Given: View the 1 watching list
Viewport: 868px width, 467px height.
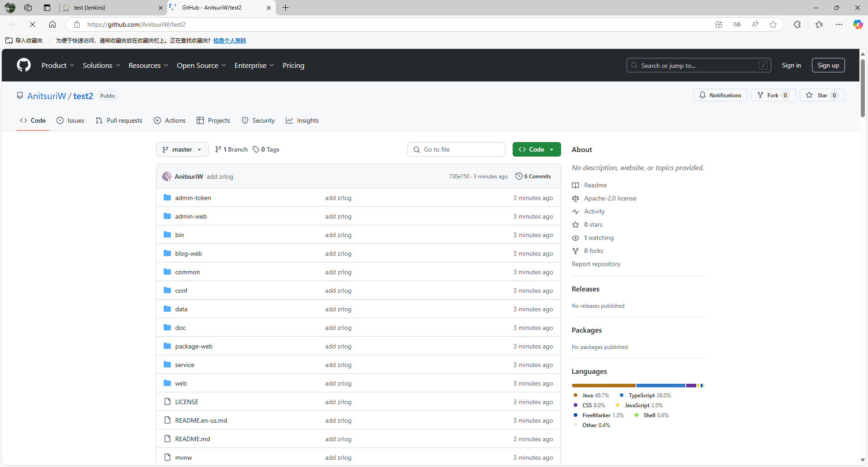Looking at the screenshot, I should (x=599, y=238).
